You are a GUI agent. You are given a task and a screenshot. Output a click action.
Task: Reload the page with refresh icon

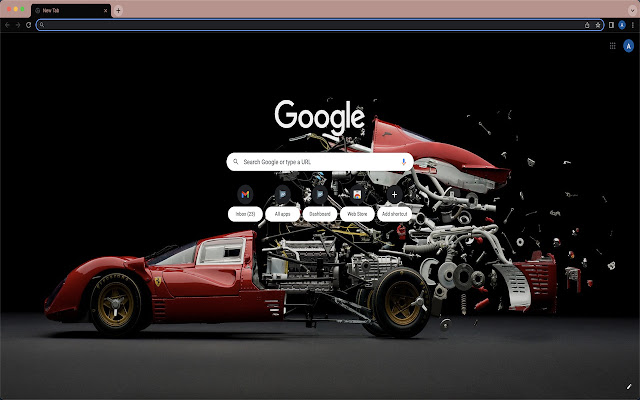click(x=28, y=25)
